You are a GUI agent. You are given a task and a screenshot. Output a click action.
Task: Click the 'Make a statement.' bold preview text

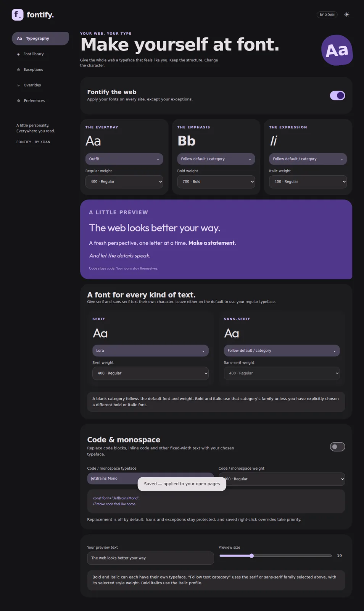(212, 243)
